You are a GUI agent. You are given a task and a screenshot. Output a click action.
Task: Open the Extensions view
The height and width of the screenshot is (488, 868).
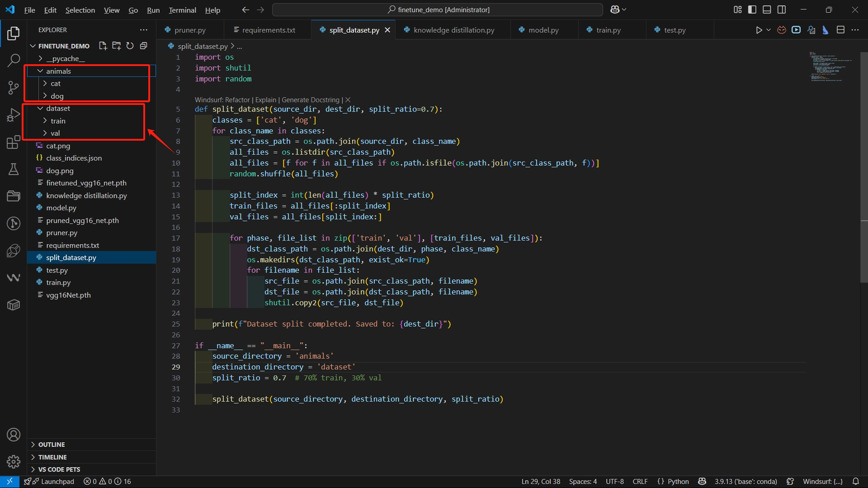pyautogui.click(x=14, y=142)
